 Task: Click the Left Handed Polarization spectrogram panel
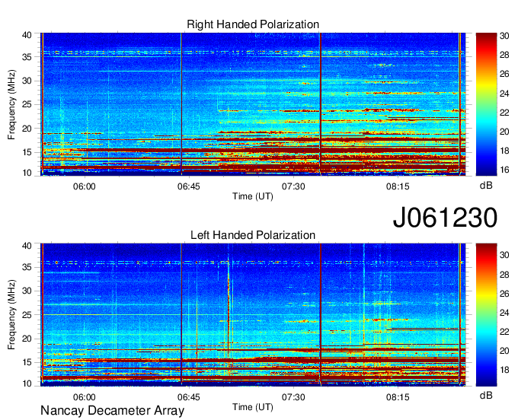click(253, 315)
